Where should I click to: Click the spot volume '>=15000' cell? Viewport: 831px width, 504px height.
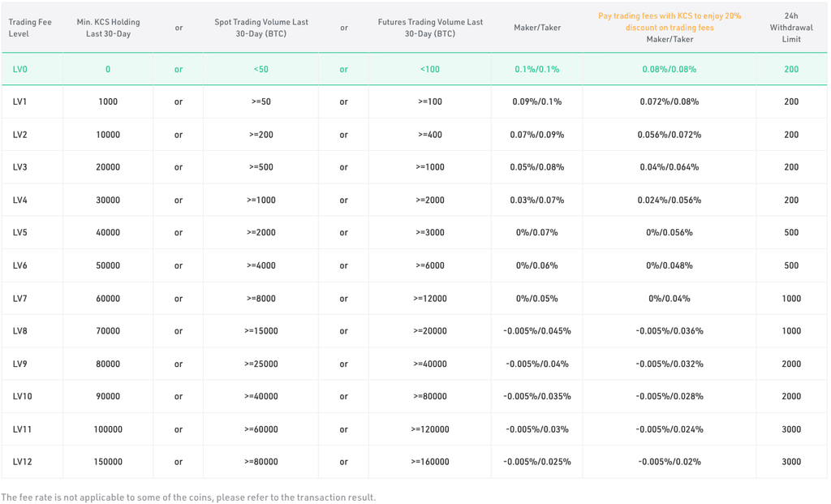260,331
